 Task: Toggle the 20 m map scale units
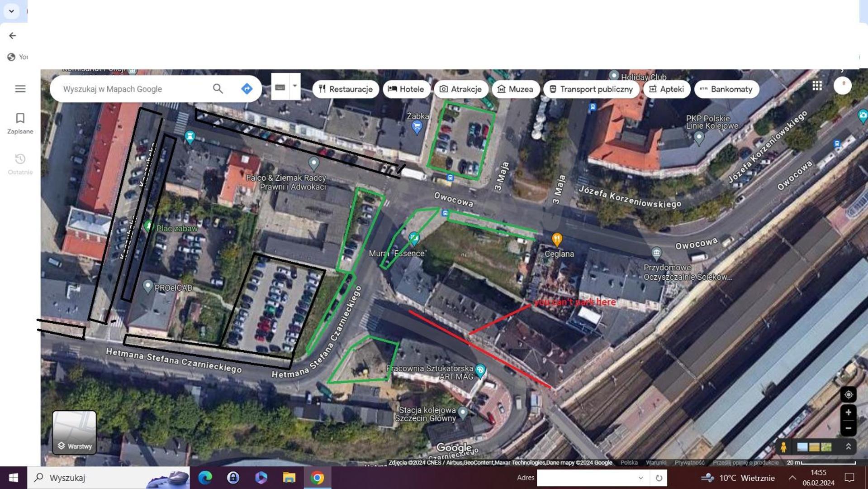(821, 463)
